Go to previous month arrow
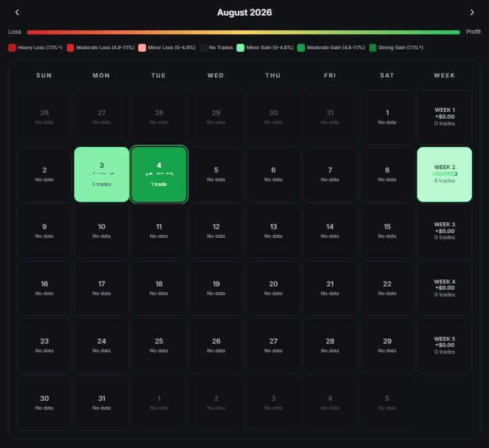The image size is (489, 448). click(x=17, y=12)
